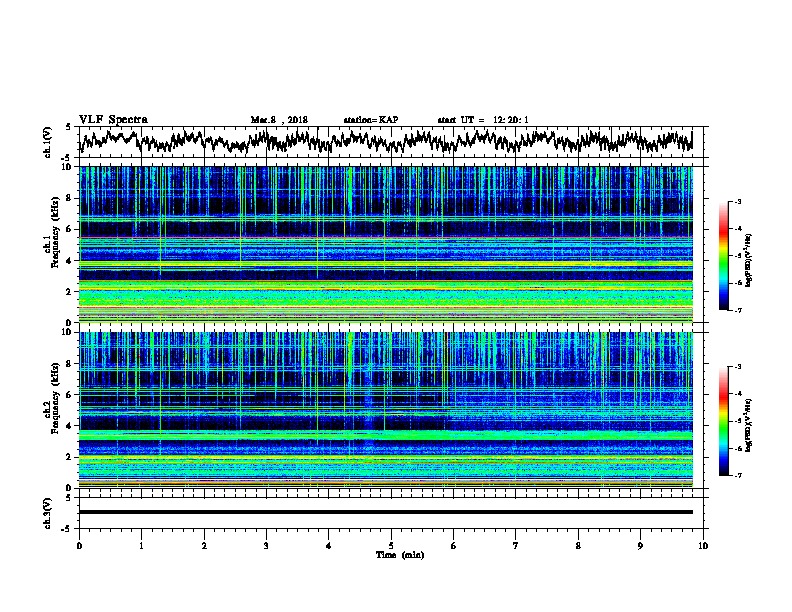792x612 pixels.
Task: Click the '-3' label on upper color scale
Action: [x=737, y=201]
